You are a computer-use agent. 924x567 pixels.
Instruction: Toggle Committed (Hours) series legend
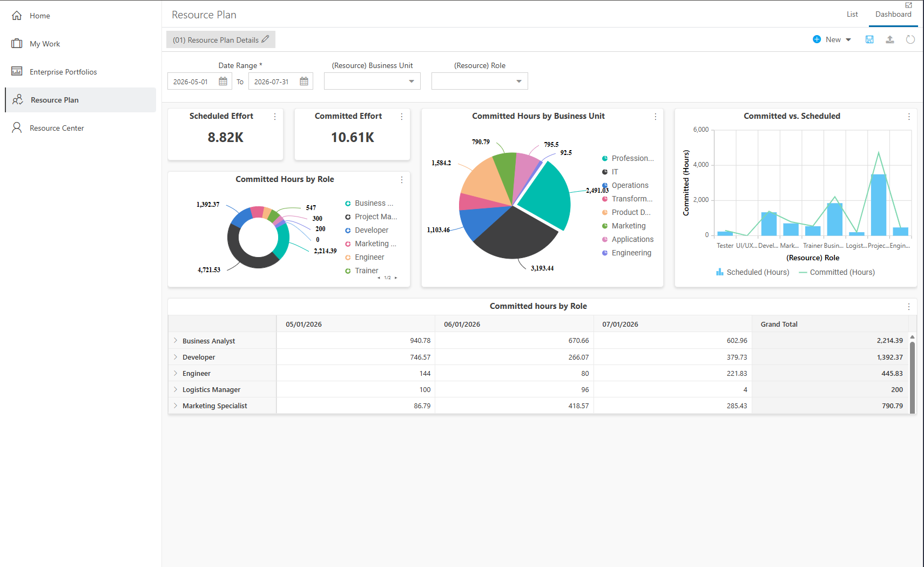[837, 272]
